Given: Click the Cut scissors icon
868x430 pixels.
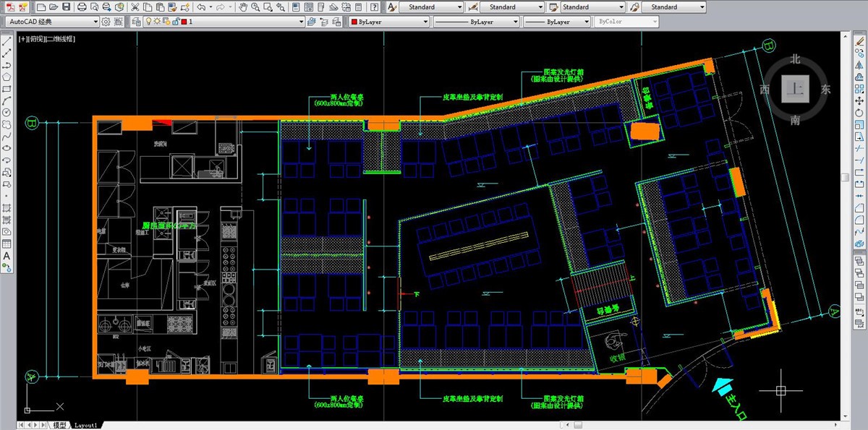Looking at the screenshot, I should 135,7.
